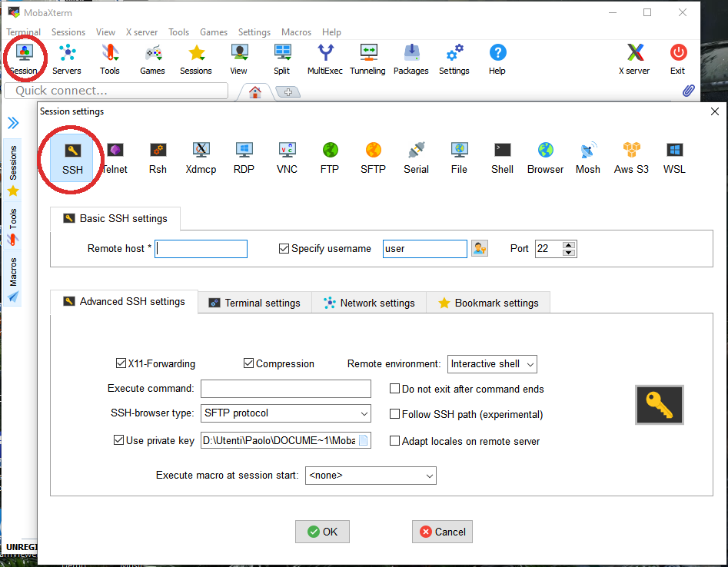
Task: Select the File session type
Action: tap(459, 159)
